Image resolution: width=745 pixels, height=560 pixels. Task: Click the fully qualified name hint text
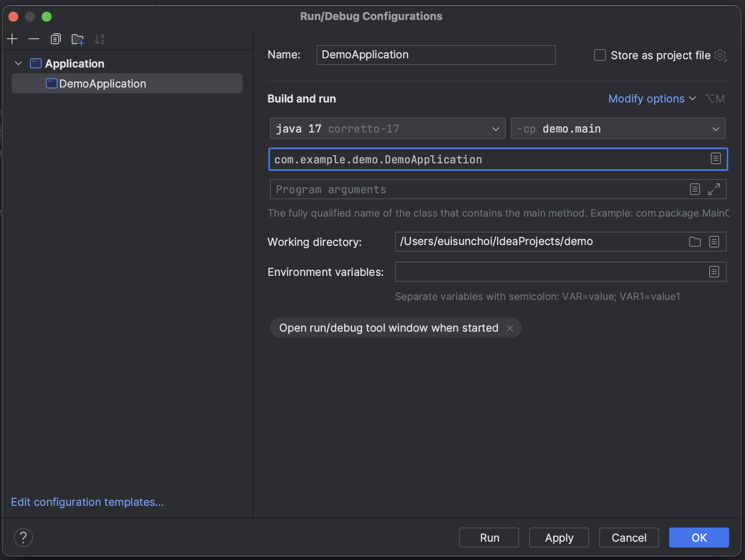[x=498, y=213]
